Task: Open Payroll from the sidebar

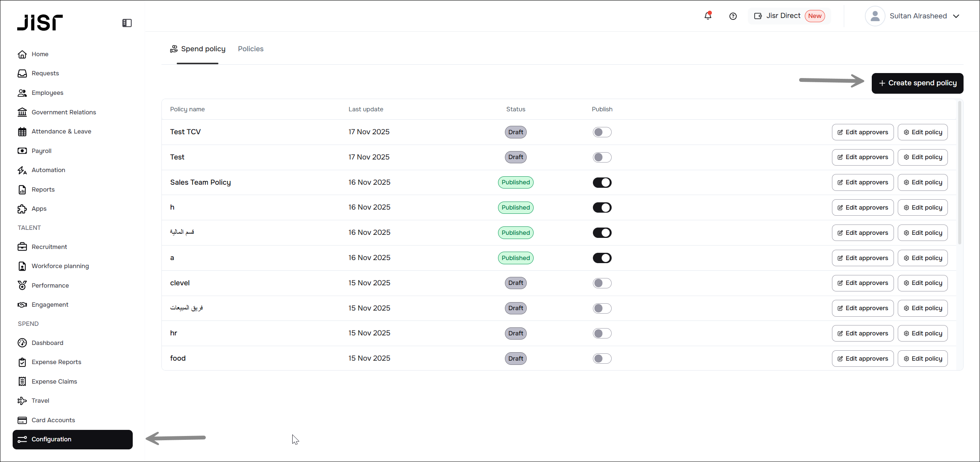Action: pyautogui.click(x=41, y=151)
